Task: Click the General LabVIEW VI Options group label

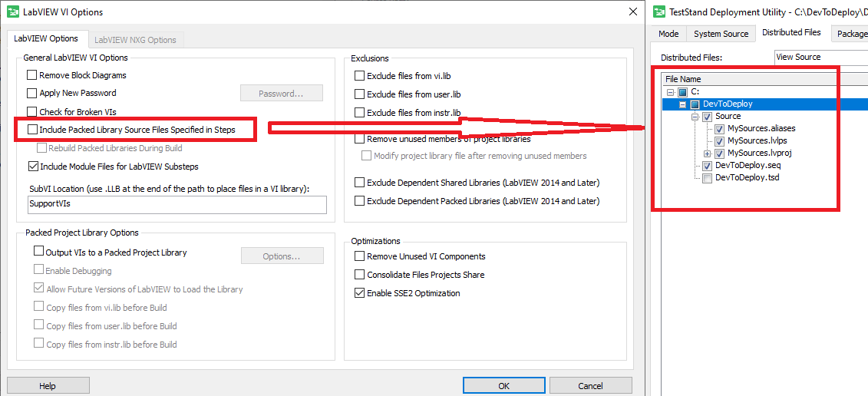Action: click(75, 58)
